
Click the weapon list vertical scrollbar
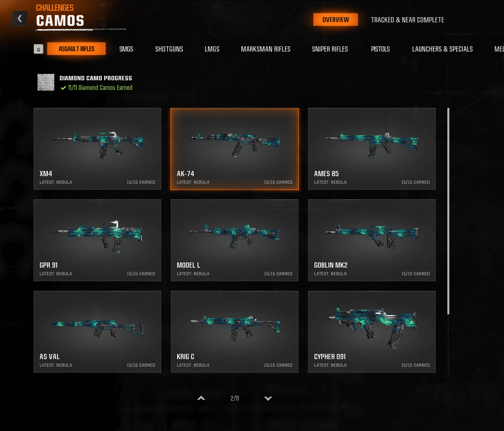(x=448, y=211)
